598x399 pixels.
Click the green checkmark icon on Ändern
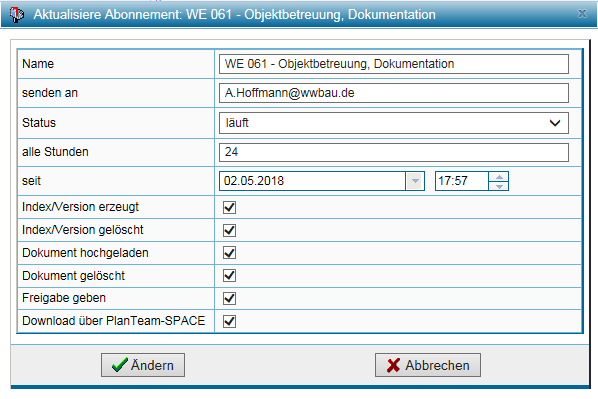pos(120,365)
